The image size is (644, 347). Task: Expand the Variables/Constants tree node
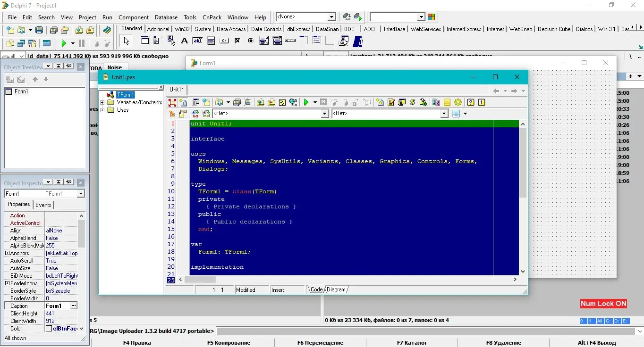pos(102,102)
